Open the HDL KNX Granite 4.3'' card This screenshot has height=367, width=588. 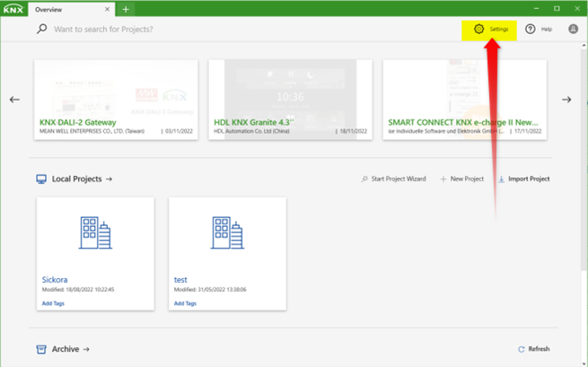pos(291,100)
